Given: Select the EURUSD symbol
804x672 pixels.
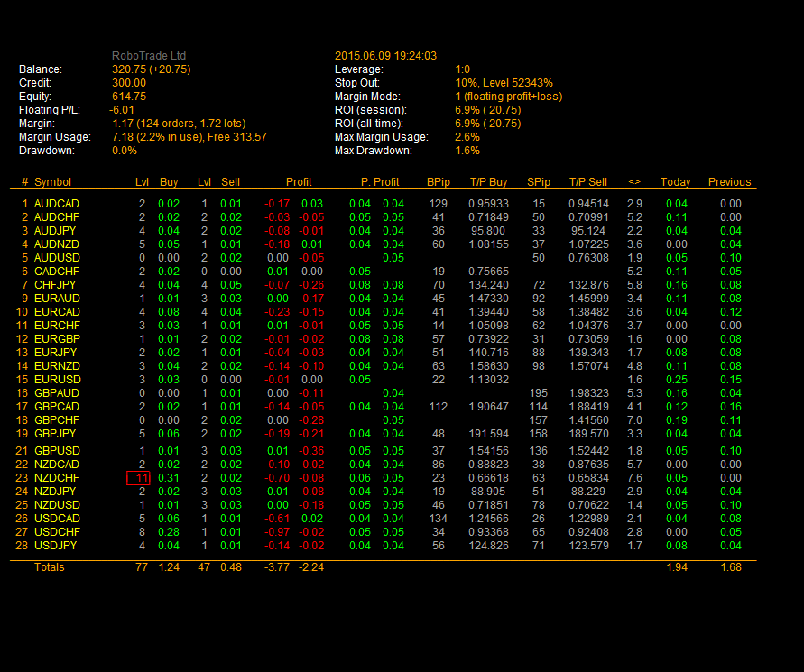Looking at the screenshot, I should [x=56, y=380].
